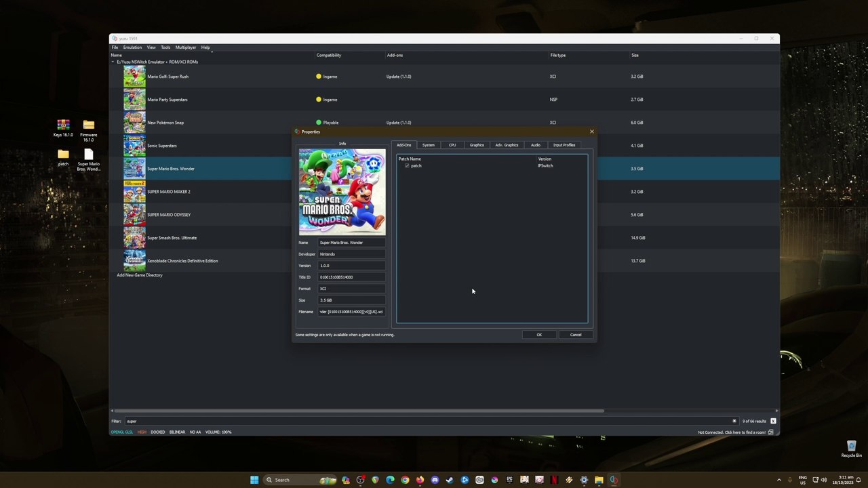
Task: Toggle DOCKED mode in the status bar
Action: 158,432
